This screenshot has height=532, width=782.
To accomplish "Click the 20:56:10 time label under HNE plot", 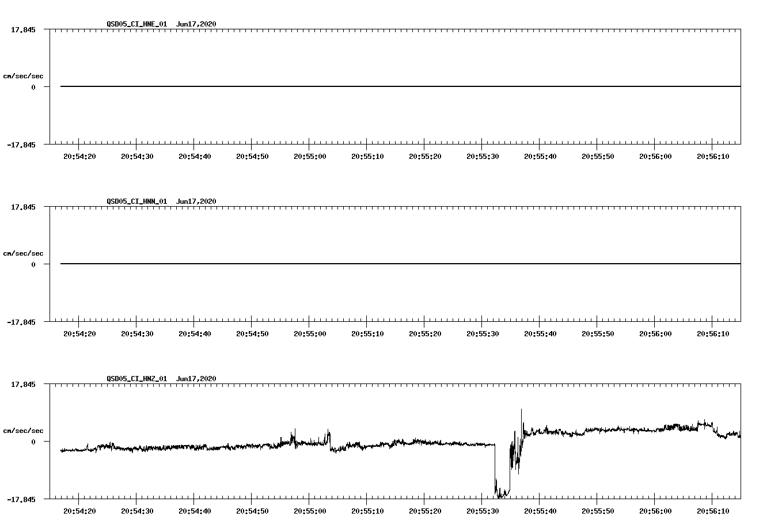I will pyautogui.click(x=713, y=156).
